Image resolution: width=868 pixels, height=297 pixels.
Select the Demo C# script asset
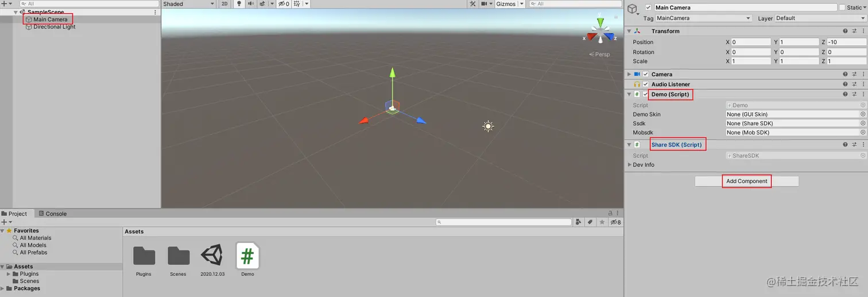(247, 260)
